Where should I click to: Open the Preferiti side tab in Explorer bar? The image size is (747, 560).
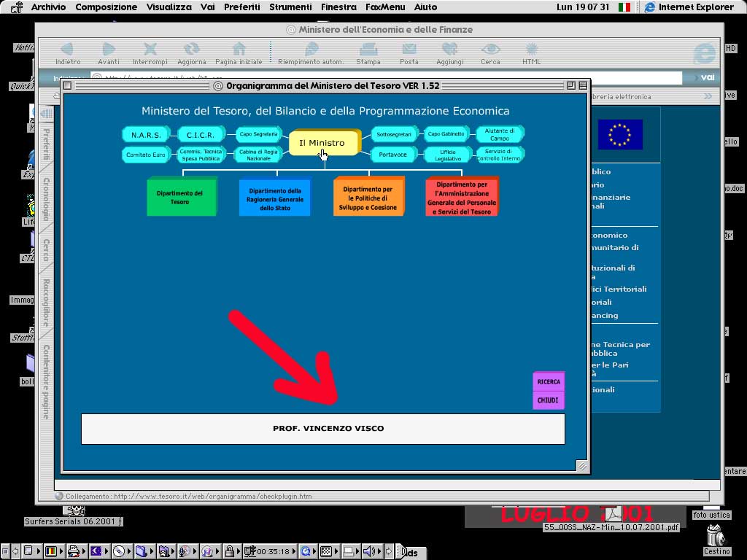46,144
